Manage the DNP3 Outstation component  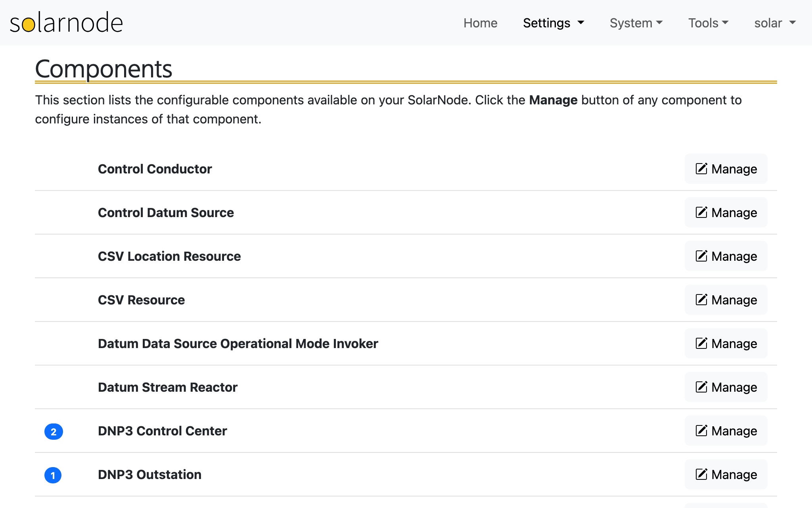[726, 474]
